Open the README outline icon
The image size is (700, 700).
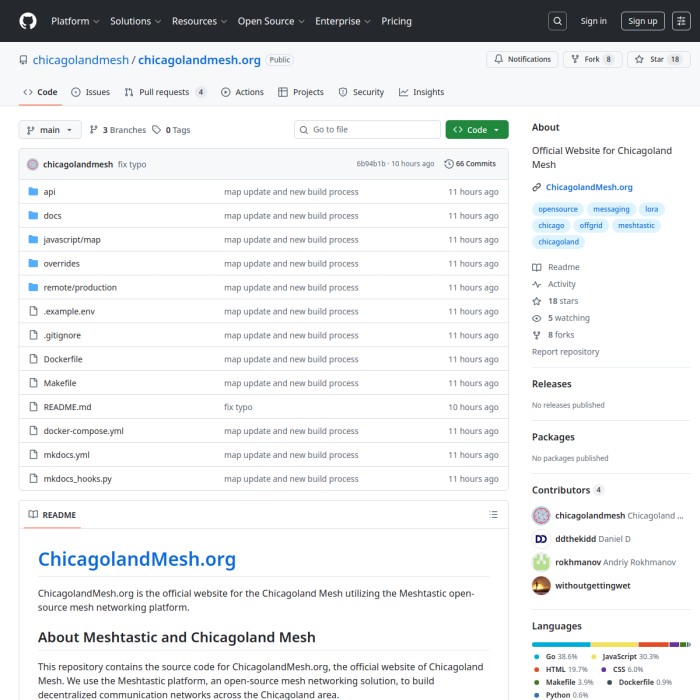493,515
